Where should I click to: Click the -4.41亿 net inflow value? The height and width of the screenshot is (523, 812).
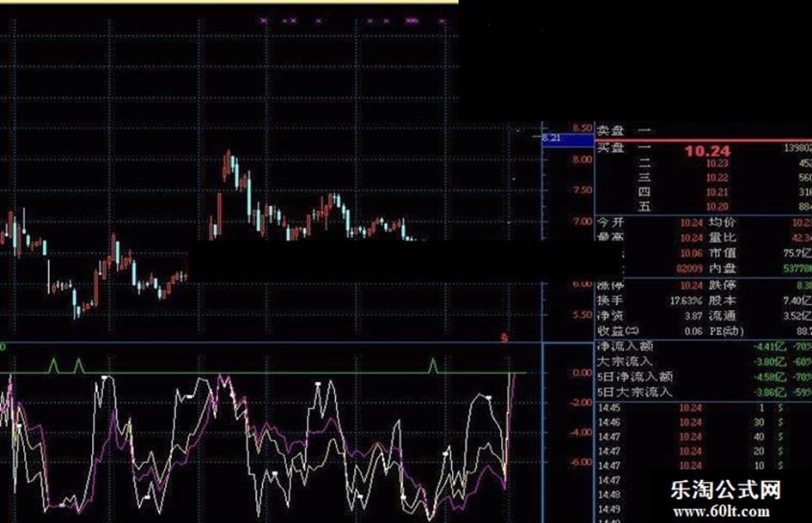[x=771, y=346]
